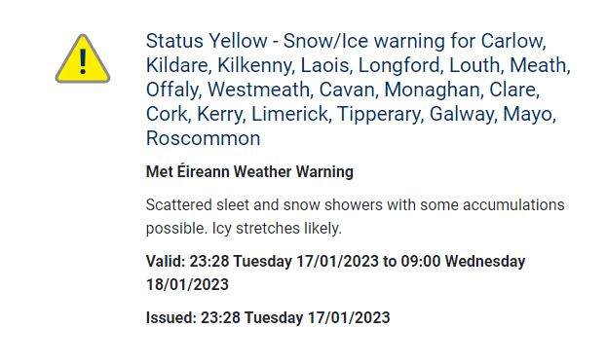Click 'Roscommon' at the end of the title
This screenshot has width=606, height=364.
204,138
